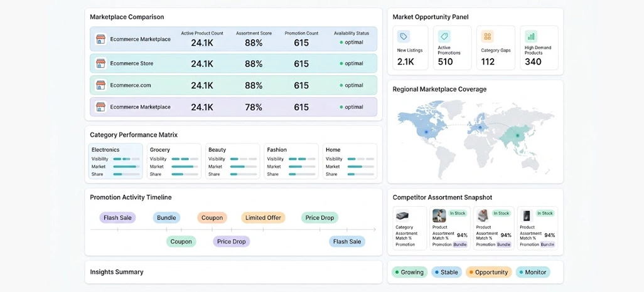Click the 78% assortment score
This screenshot has width=644, height=292.
(x=254, y=107)
